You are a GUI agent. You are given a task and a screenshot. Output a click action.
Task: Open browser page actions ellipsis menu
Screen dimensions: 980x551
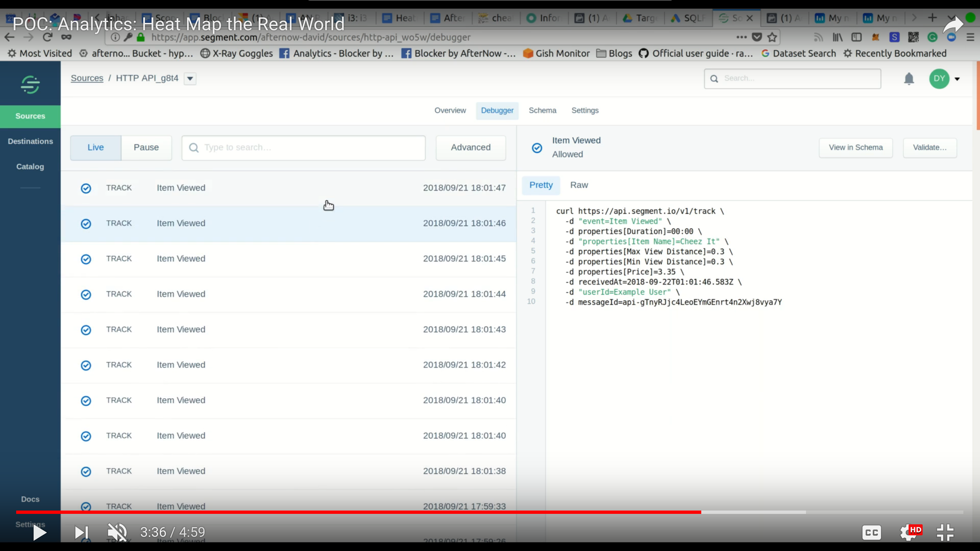[x=741, y=37]
